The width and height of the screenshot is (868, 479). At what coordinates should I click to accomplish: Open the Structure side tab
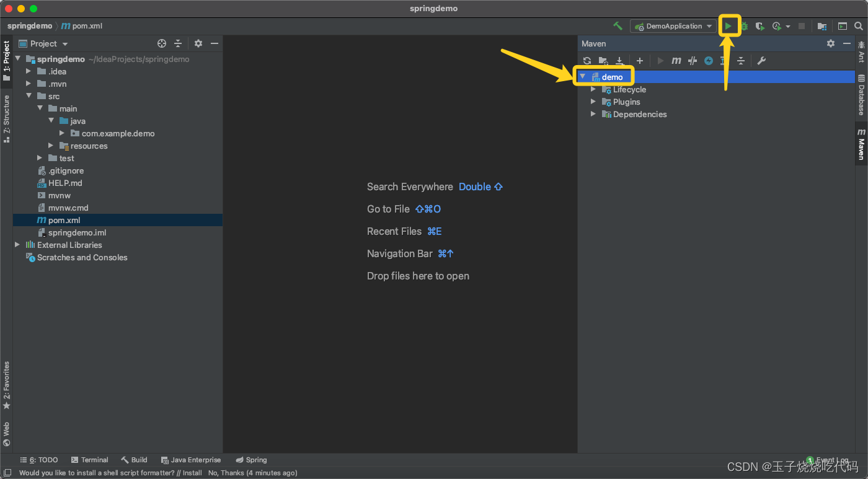pyautogui.click(x=6, y=119)
